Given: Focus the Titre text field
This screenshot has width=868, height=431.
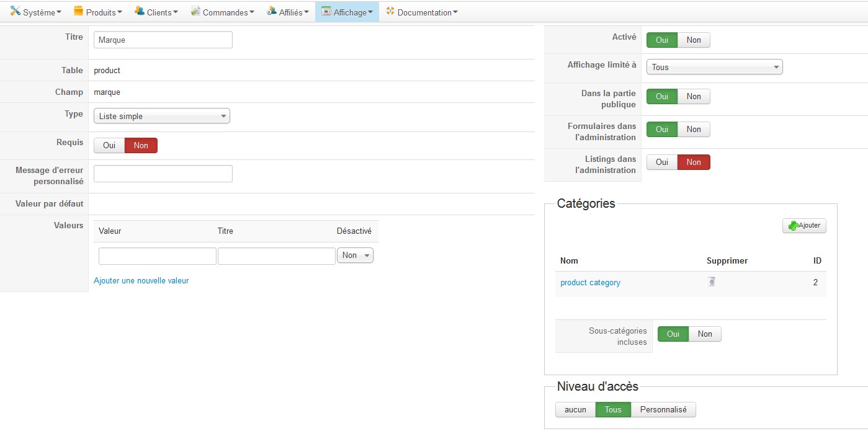Looking at the screenshot, I should 163,40.
